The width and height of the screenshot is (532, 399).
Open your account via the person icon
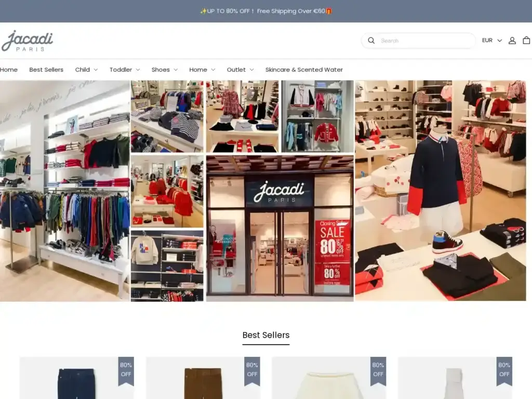512,40
